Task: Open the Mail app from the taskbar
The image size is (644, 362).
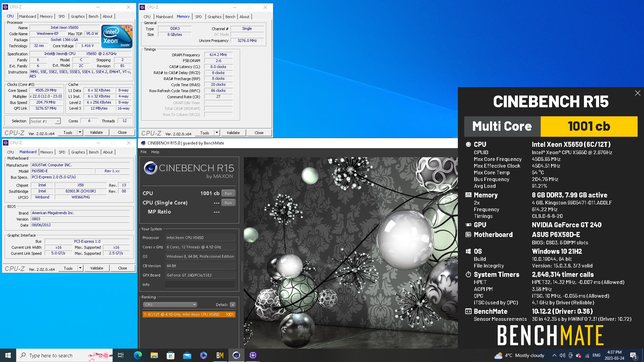Action: [x=187, y=355]
